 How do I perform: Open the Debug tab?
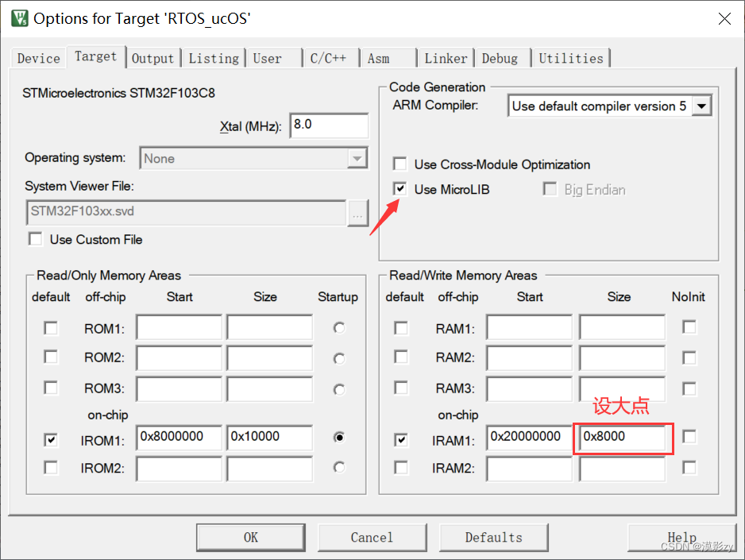point(504,59)
